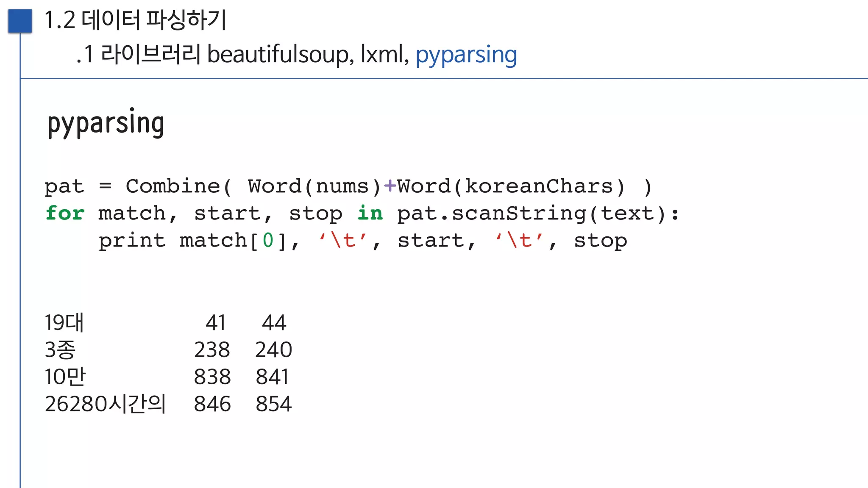Click output value '10만'
Screen dimensions: 868x488
pyautogui.click(x=65, y=377)
